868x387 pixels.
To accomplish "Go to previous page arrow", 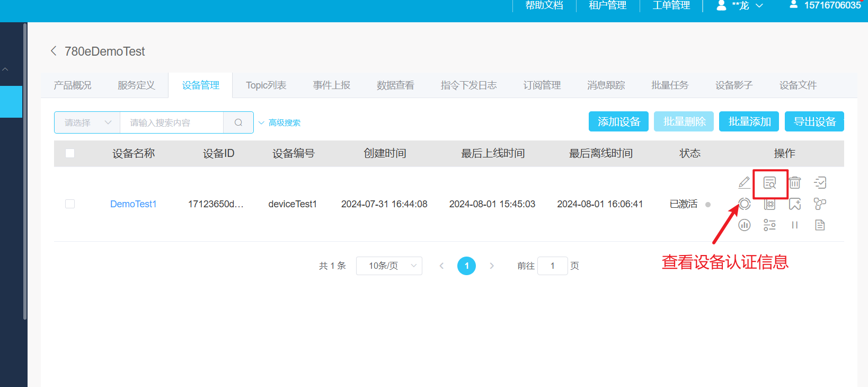I will [x=441, y=266].
